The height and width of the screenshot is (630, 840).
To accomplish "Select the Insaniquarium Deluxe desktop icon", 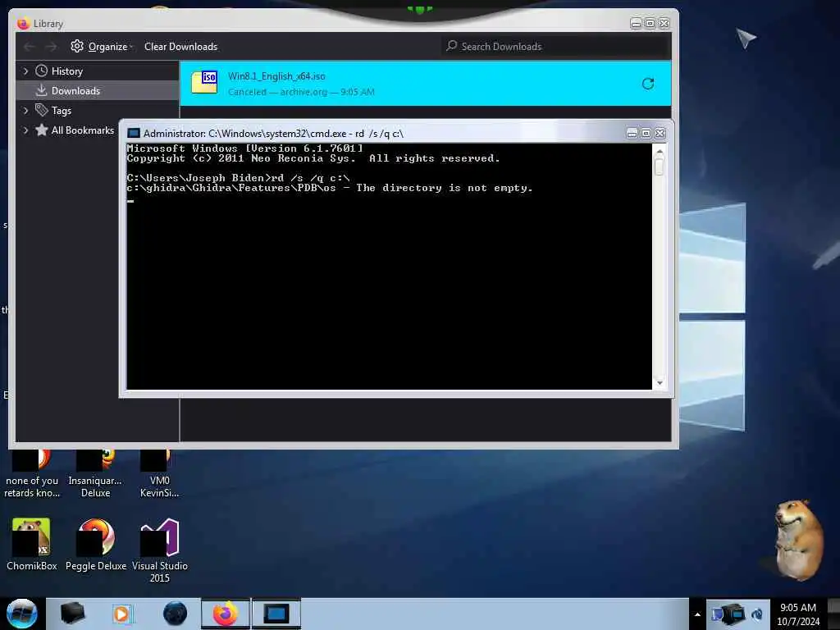I will [x=95, y=474].
